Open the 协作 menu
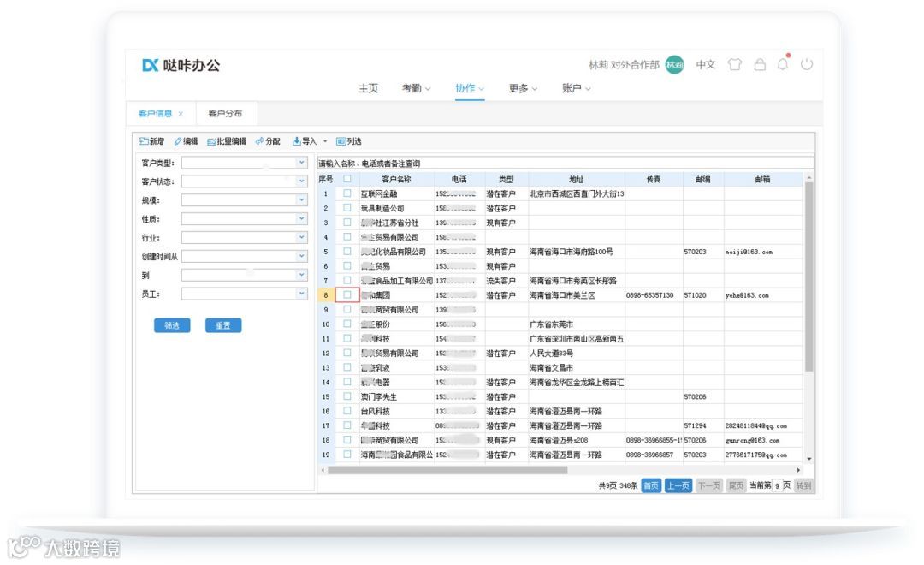 tap(470, 88)
